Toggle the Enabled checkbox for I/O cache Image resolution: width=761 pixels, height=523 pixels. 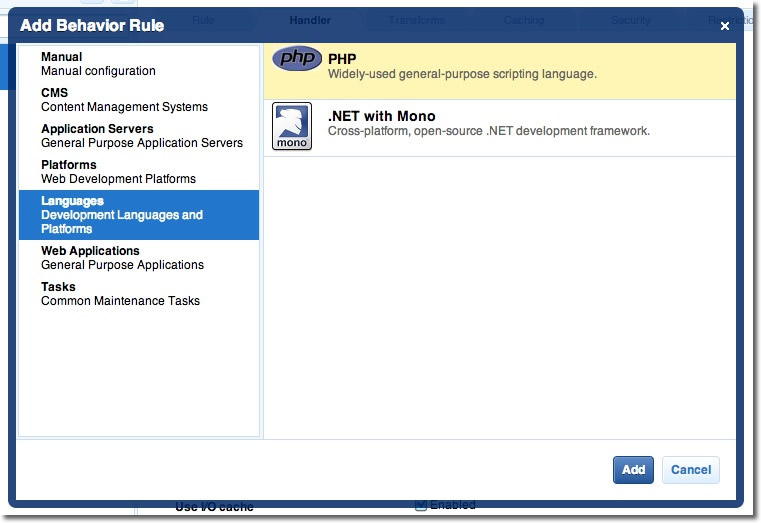click(421, 506)
